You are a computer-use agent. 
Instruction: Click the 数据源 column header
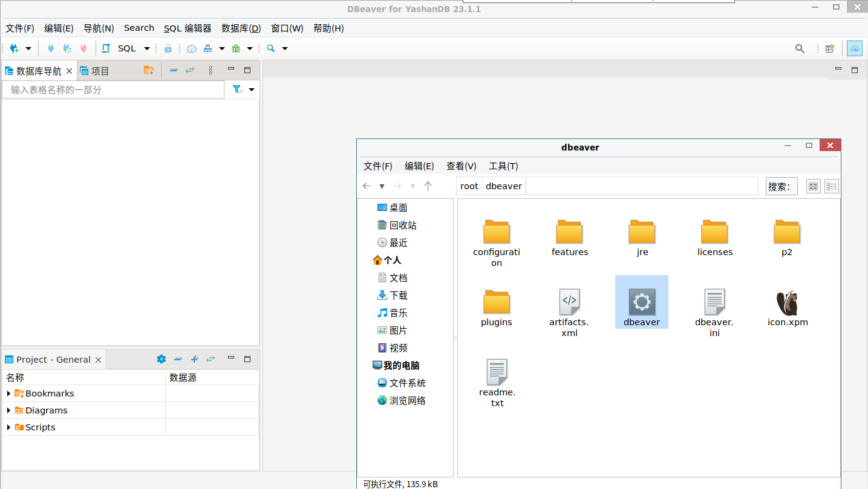(212, 377)
